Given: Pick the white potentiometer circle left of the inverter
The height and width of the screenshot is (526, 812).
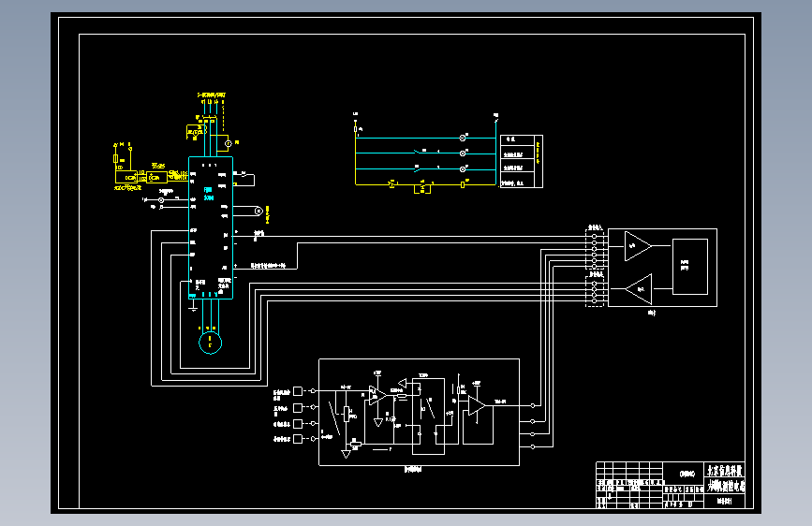Looking at the screenshot, I should click(x=161, y=200).
